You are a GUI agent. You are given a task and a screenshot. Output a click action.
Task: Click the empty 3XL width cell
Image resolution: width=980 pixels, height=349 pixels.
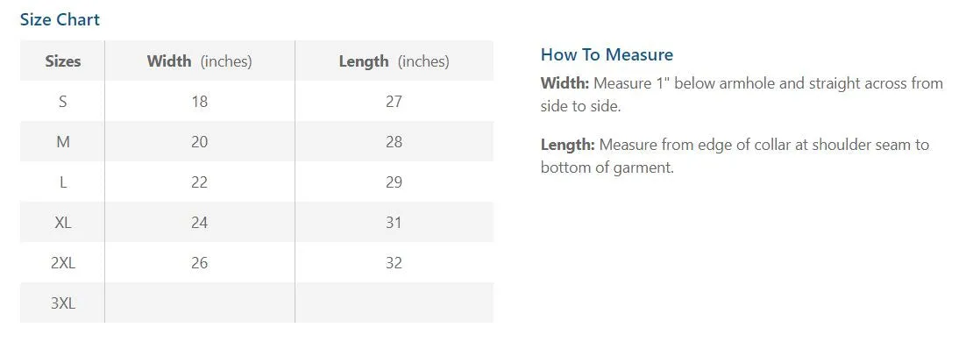(x=199, y=303)
